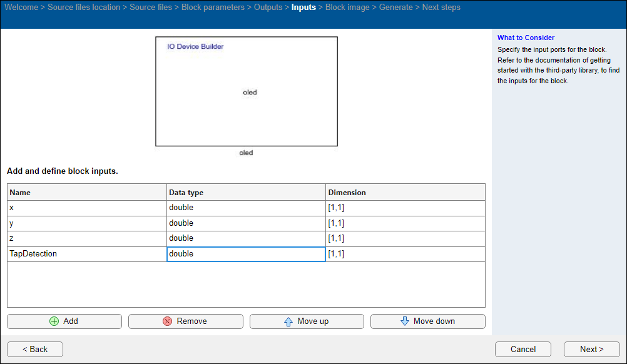Open the Block parameters breadcrumb step
This screenshot has height=364, width=627.
[x=213, y=8]
